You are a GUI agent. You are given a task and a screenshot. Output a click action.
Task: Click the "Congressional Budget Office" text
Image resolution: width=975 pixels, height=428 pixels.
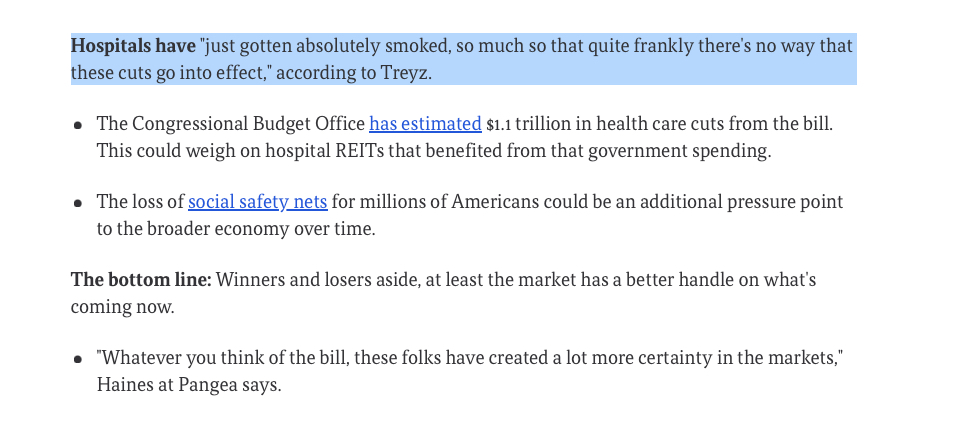(246, 124)
